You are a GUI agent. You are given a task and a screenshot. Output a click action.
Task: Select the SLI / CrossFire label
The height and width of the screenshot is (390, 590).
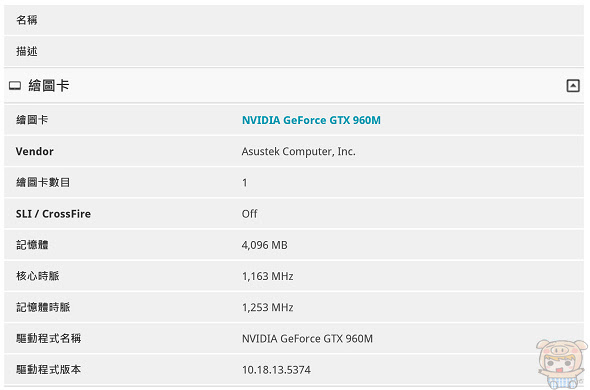(53, 214)
